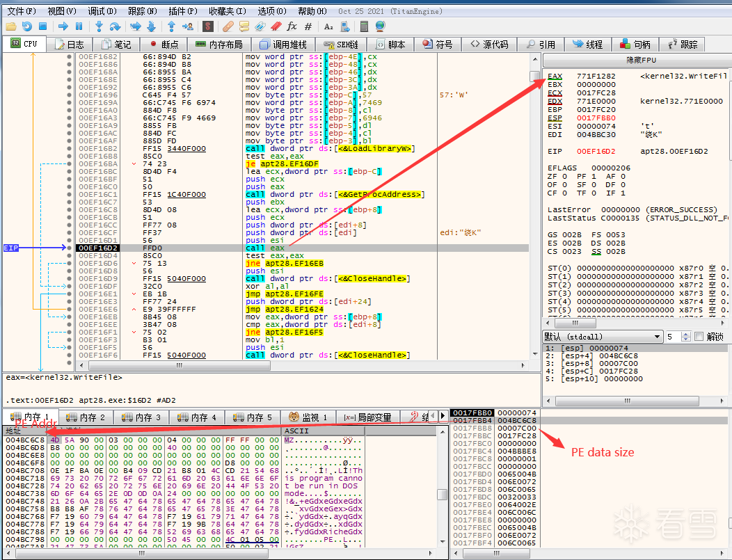Click the globe website icon
Viewport: 732px width, 560px height.
point(381,26)
